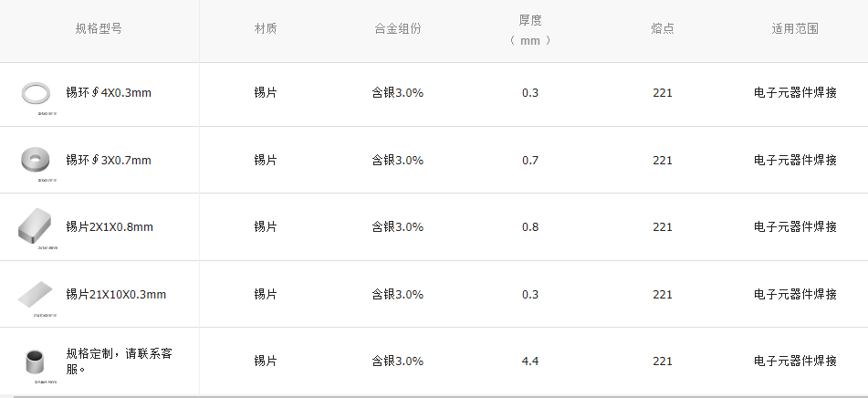Select the 0.8 thickness cell
The width and height of the screenshot is (868, 398).
[x=530, y=227]
